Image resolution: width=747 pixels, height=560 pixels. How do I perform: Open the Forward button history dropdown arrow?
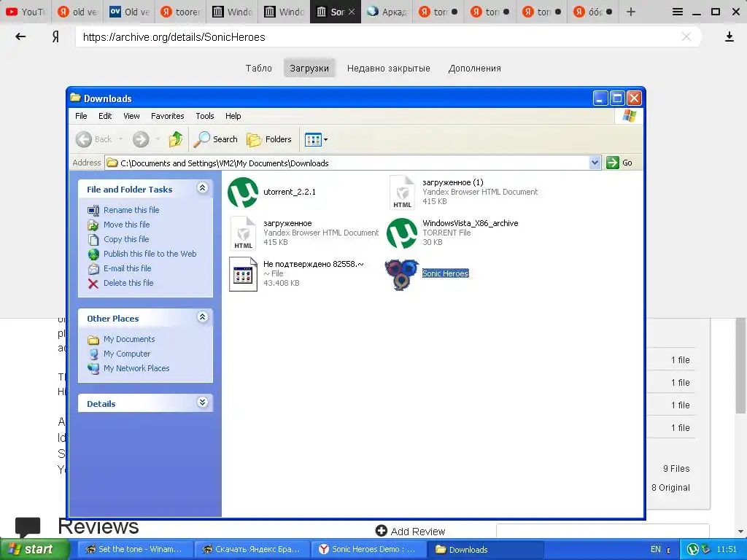[158, 139]
